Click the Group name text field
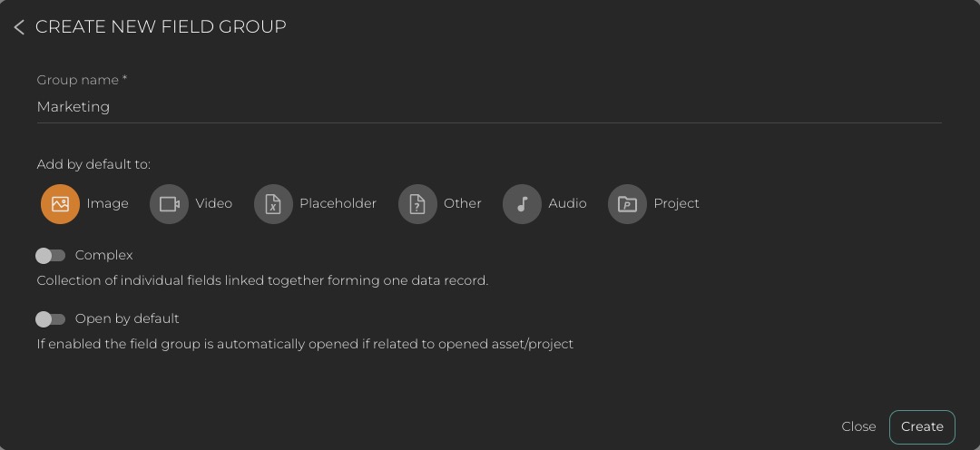980x450 pixels. click(488, 107)
